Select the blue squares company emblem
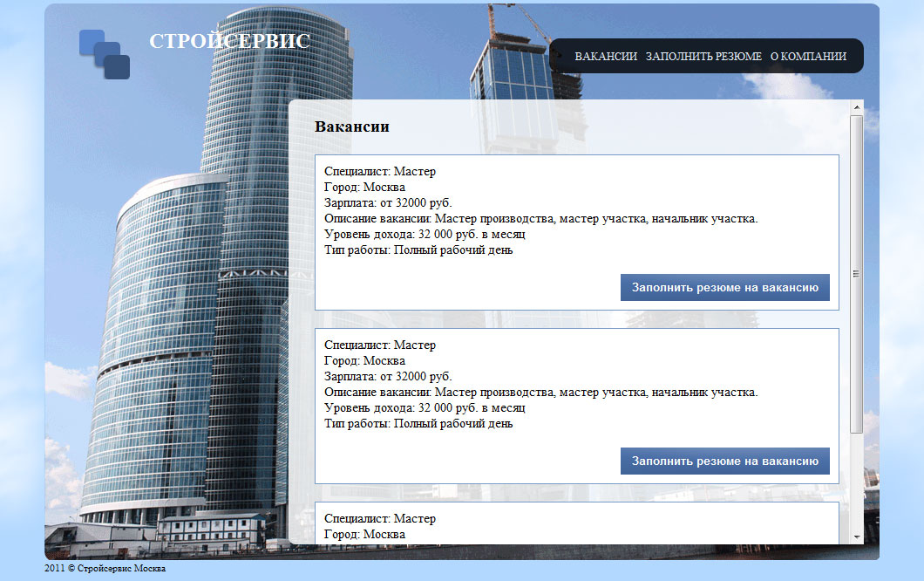Image resolution: width=924 pixels, height=581 pixels. pos(106,57)
